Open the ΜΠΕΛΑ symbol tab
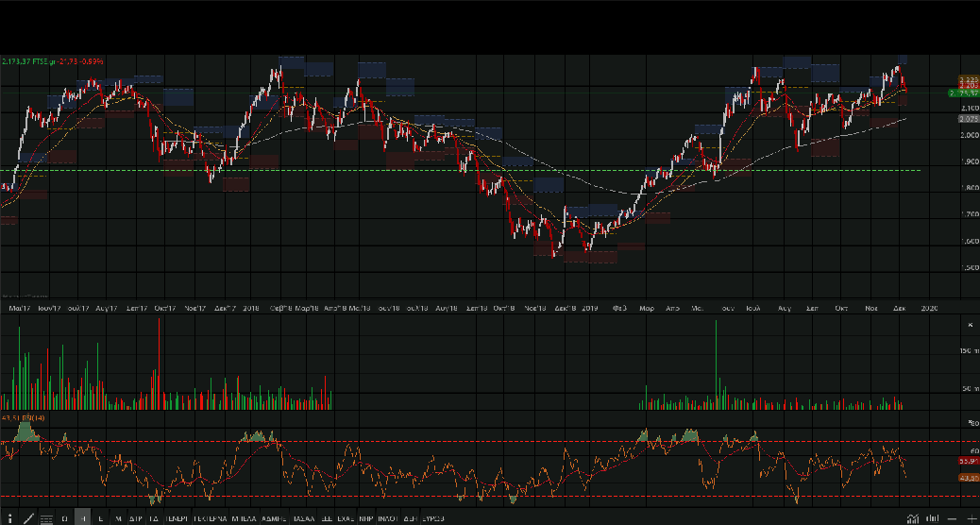The image size is (980, 525). click(x=244, y=518)
